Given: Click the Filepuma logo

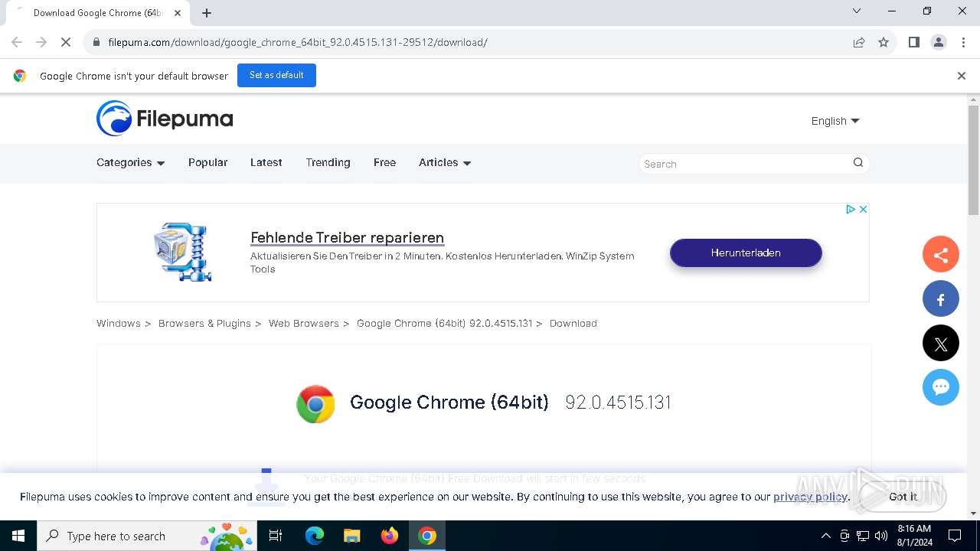Looking at the screenshot, I should 165,119.
